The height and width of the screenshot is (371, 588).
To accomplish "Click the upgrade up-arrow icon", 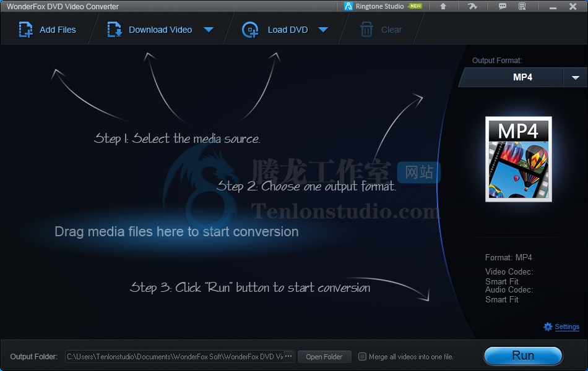I will (443, 6).
